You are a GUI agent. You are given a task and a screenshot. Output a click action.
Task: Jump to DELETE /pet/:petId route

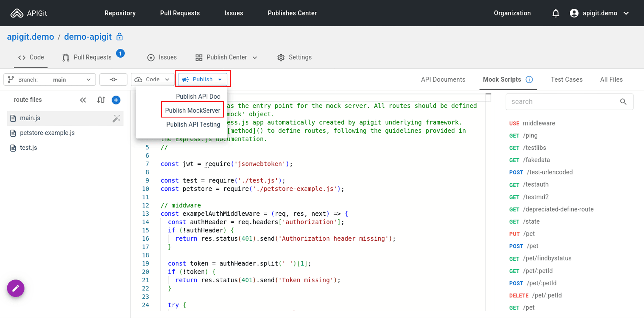pos(535,295)
